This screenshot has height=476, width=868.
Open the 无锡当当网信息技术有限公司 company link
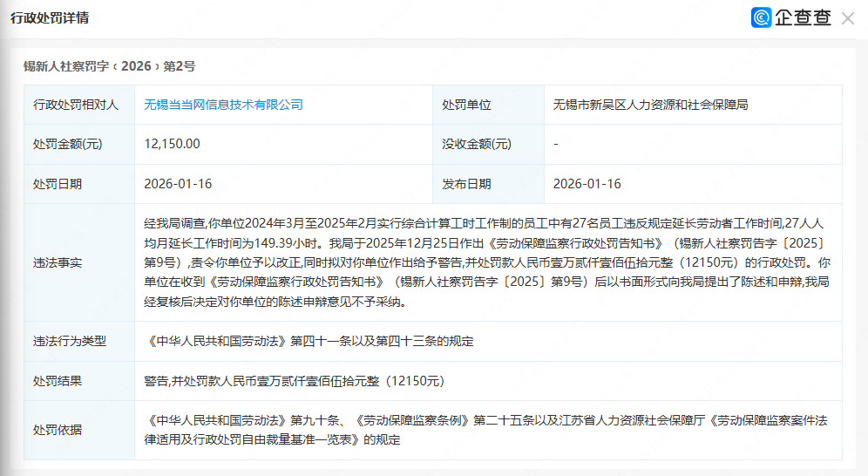click(223, 105)
